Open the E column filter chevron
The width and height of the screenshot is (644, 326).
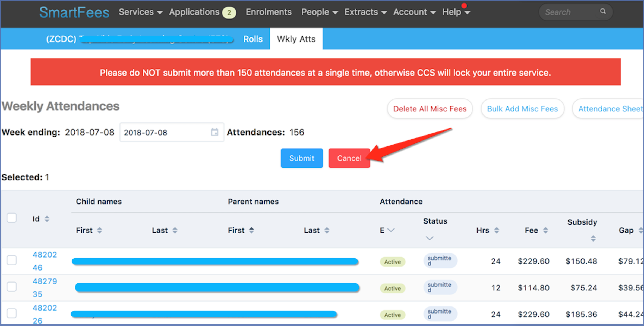[x=391, y=230]
